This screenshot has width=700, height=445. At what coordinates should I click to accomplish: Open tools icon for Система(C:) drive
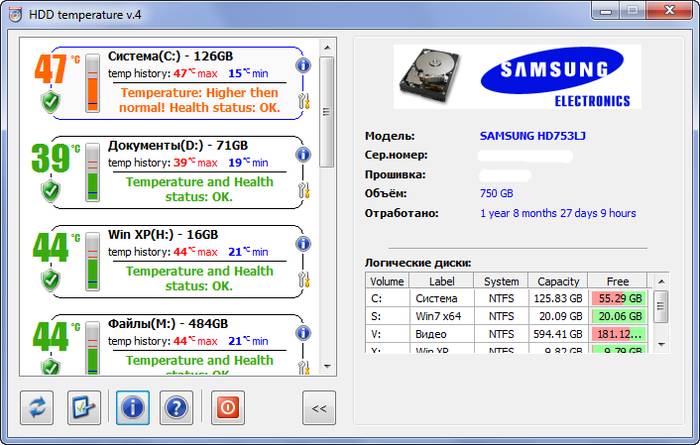[304, 100]
